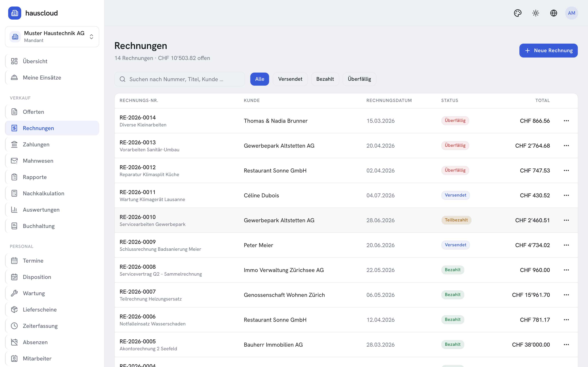Toggle light mode sun icon
Screen dimensions: 588x367
[x=536, y=13]
